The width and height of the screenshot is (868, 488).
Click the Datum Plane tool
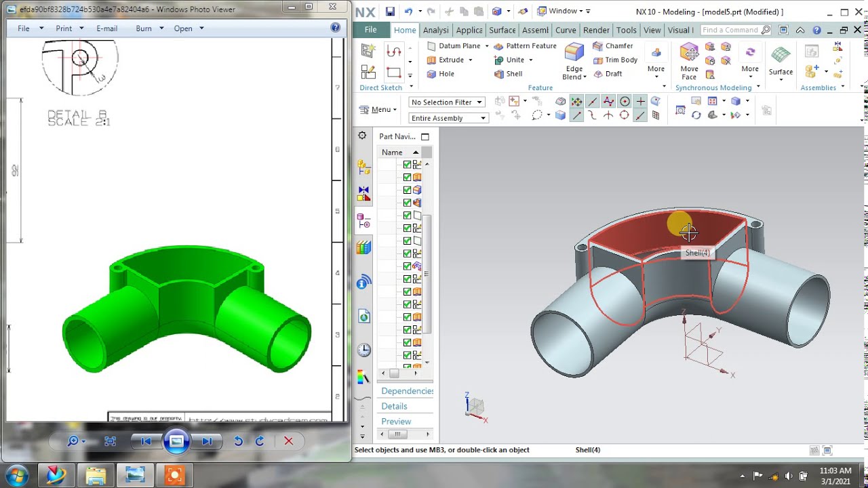pos(453,46)
